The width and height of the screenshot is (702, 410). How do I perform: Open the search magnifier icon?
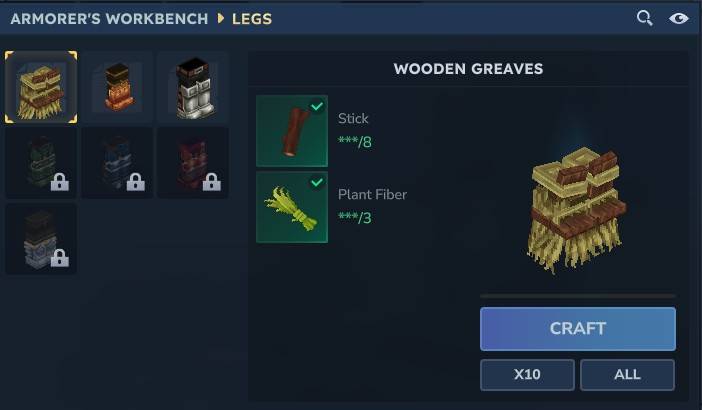[x=644, y=18]
